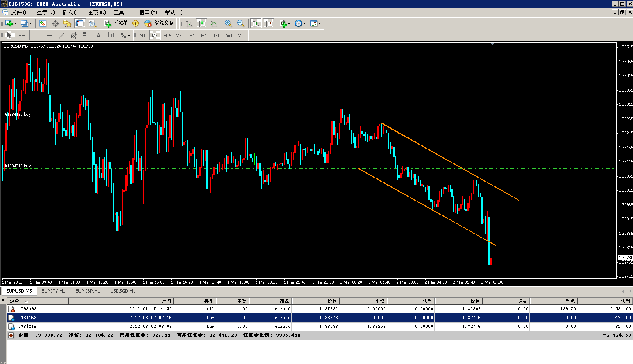
Task: Switch timeframe to H4
Action: pos(204,35)
